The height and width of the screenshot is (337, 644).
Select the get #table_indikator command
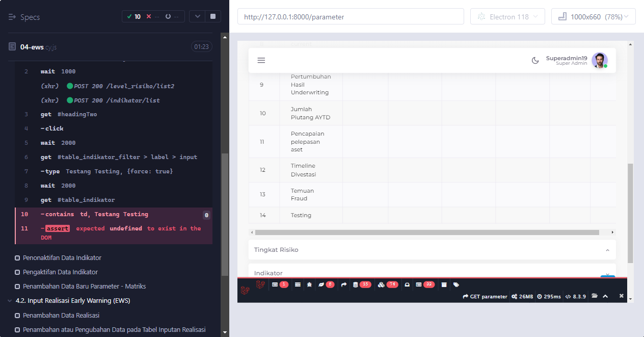tap(114, 200)
